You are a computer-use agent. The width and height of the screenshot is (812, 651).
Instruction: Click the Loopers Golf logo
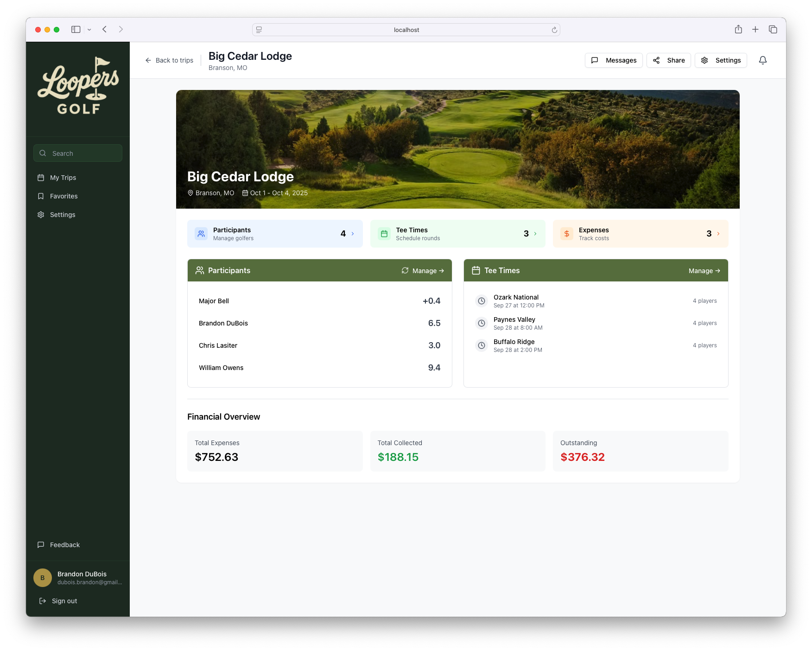tap(78, 86)
